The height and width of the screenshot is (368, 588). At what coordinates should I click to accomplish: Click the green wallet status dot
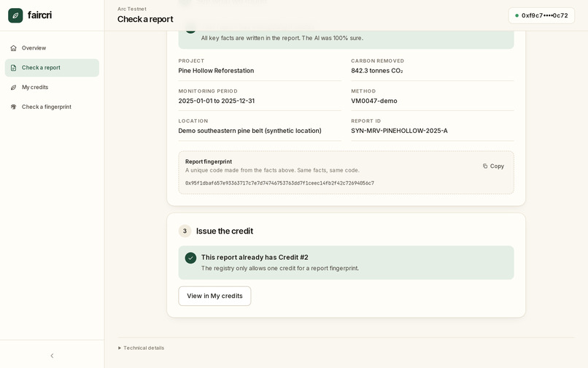[517, 15]
